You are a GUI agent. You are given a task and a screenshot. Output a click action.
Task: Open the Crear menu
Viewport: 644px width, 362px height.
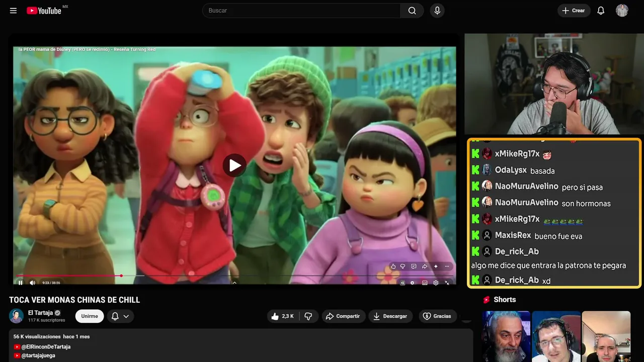(x=574, y=11)
